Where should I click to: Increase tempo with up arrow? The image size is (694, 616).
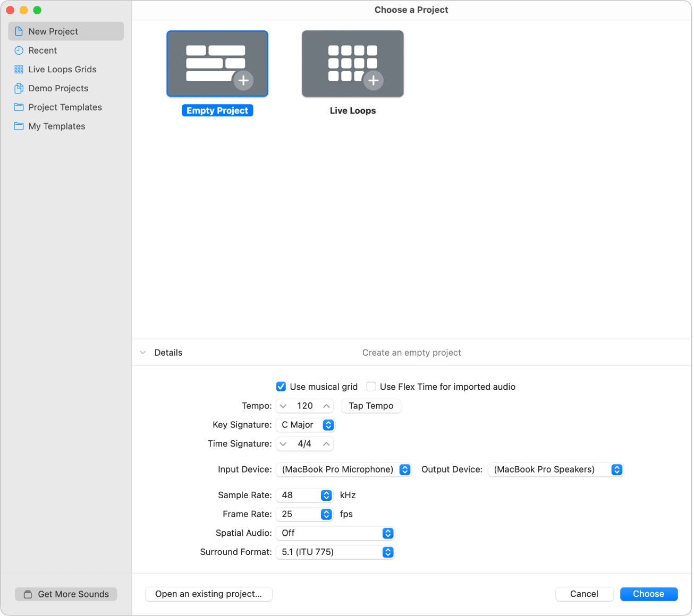click(326, 406)
